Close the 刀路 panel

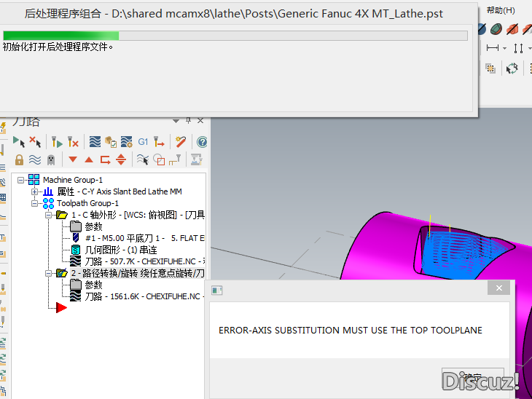[x=200, y=121]
